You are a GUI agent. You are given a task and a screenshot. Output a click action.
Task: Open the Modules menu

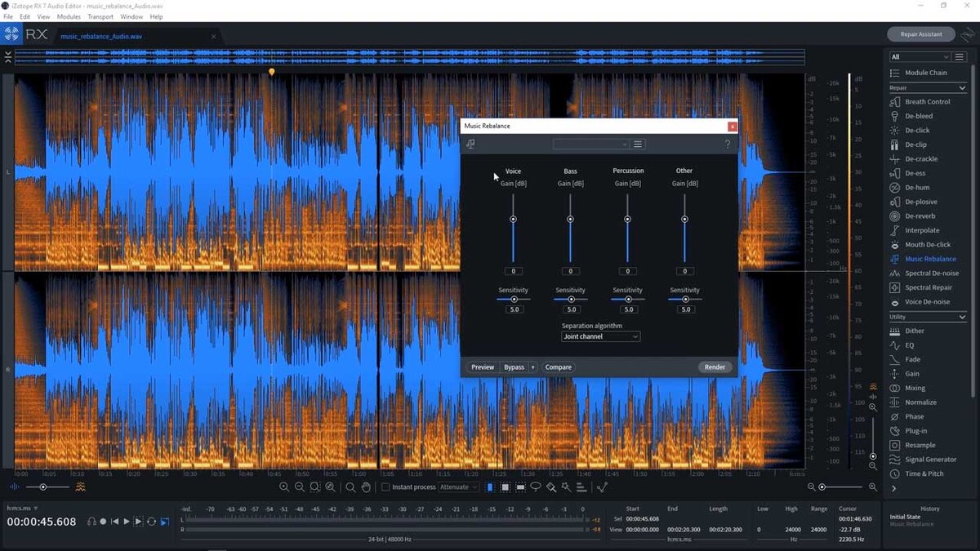69,16
